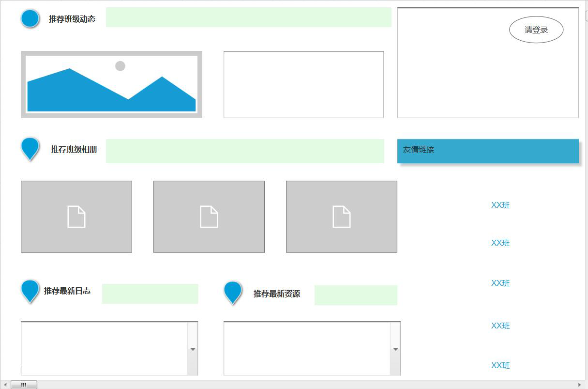Click the horizontal scrollbar's right arrow

[x=579, y=385]
